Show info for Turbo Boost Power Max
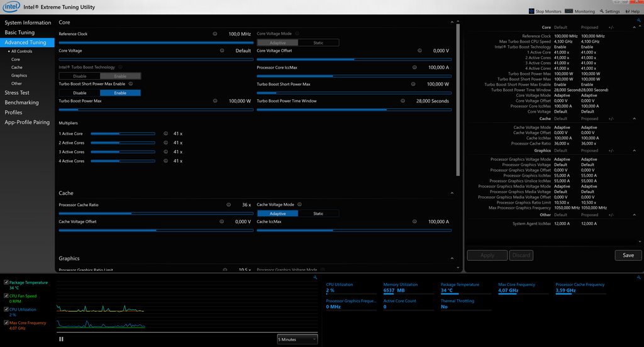 [215, 101]
